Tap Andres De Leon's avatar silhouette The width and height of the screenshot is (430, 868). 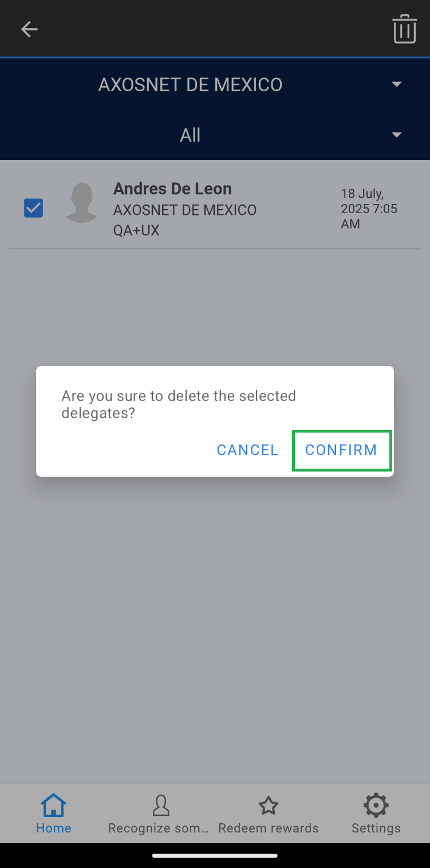pos(81,202)
